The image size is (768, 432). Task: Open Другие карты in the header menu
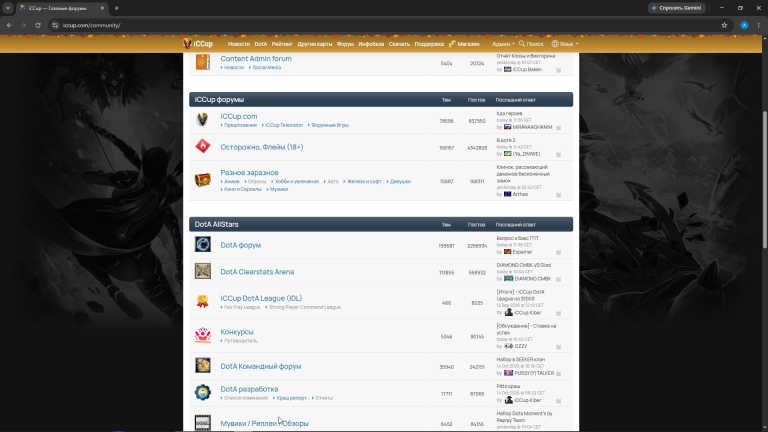pos(314,44)
